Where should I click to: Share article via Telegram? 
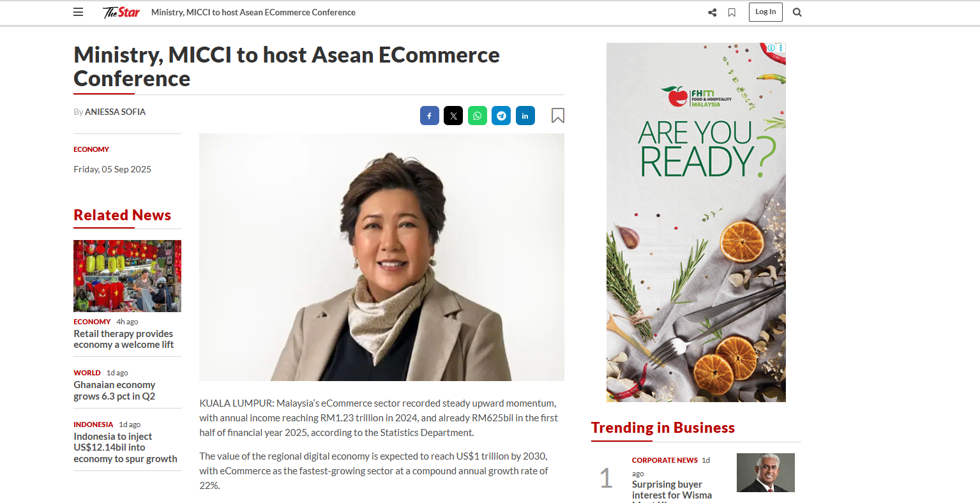point(501,116)
